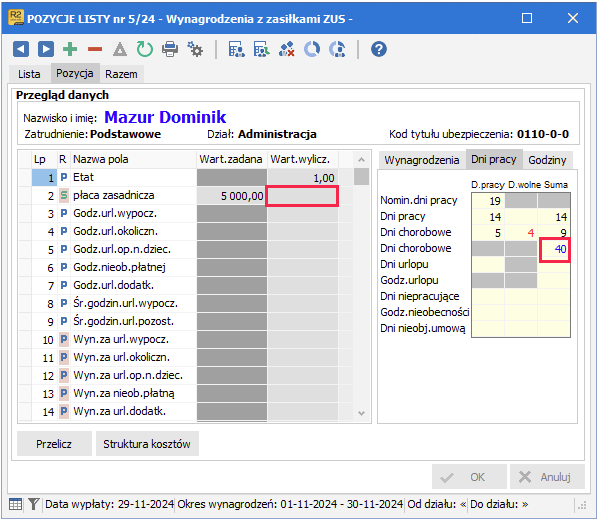The width and height of the screenshot is (600, 521).
Task: Refresh data with green circular arrow icon
Action: [x=145, y=49]
